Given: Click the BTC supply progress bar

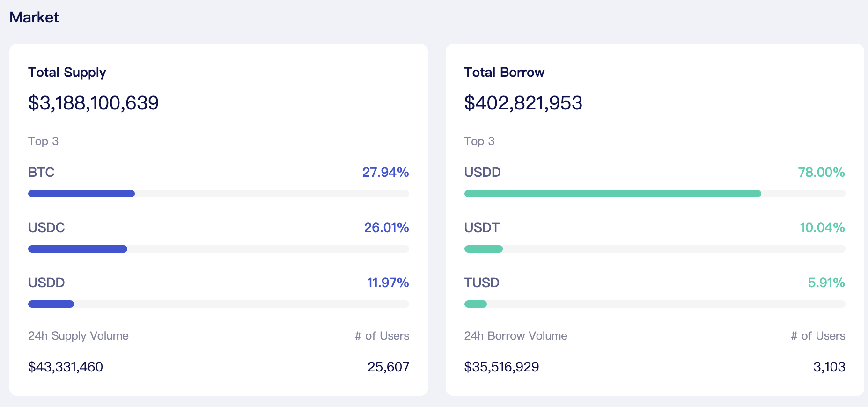Looking at the screenshot, I should [219, 194].
